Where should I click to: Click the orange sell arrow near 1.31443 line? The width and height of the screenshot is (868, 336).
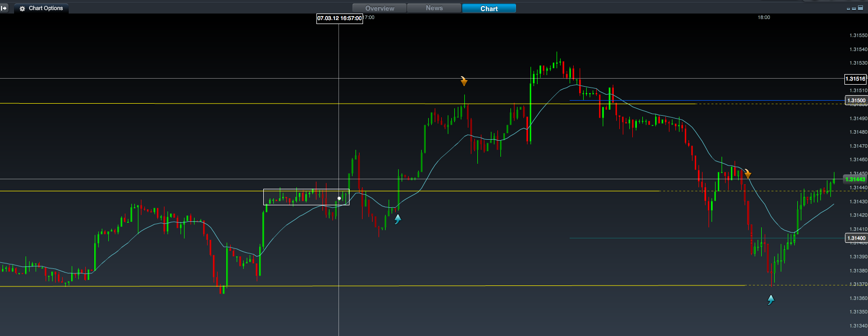click(748, 174)
